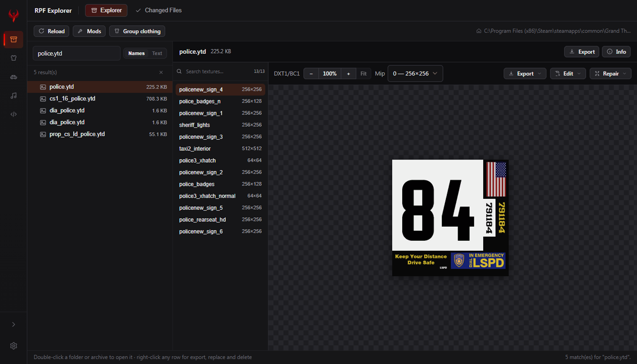
Task: Click the 100% zoom level button
Action: [329, 74]
